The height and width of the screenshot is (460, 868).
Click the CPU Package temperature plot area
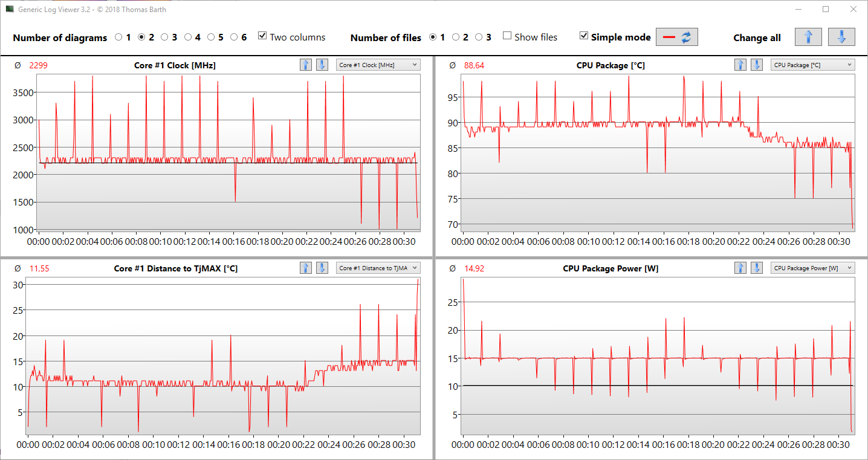(658, 152)
